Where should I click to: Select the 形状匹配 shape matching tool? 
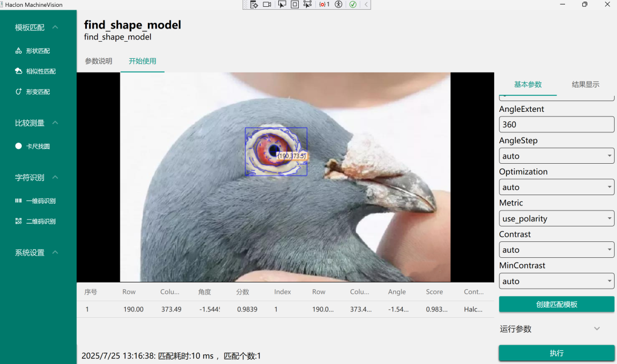pyautogui.click(x=34, y=50)
